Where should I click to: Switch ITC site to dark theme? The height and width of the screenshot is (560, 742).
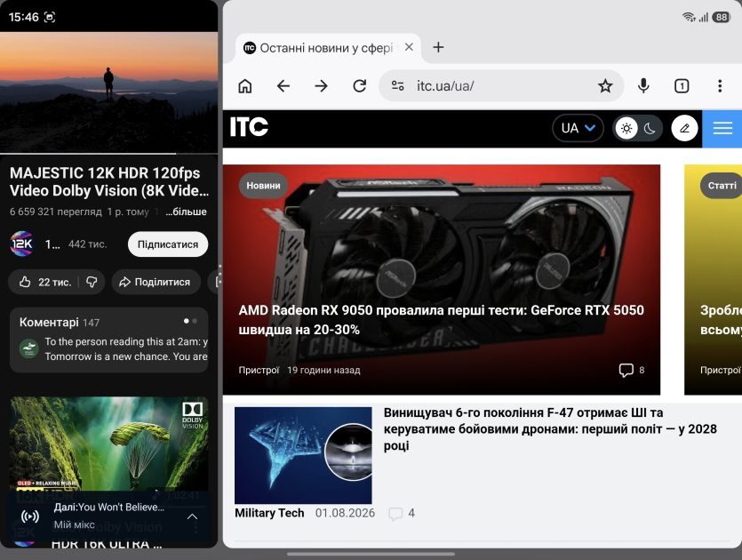(x=650, y=128)
